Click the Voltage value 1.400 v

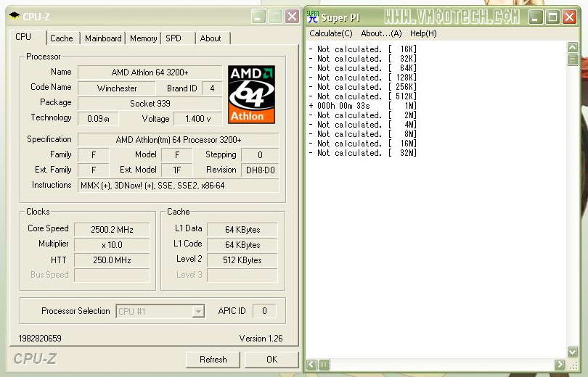(x=197, y=119)
